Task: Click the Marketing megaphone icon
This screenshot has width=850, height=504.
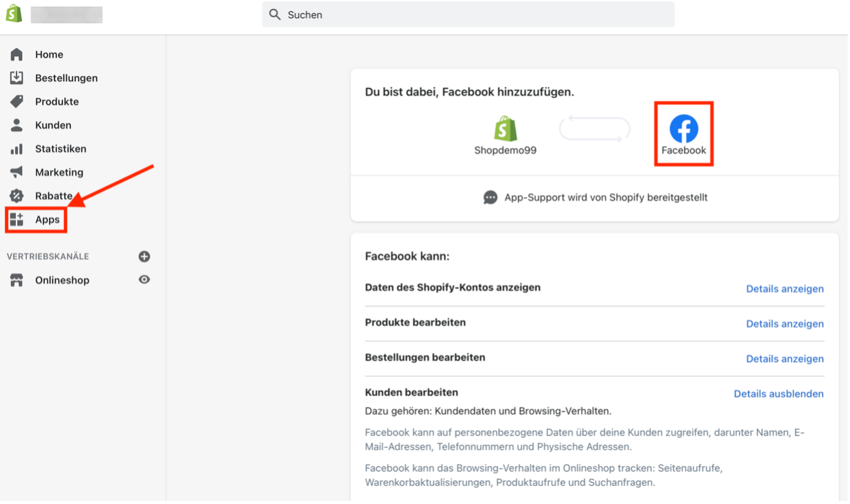Action: click(x=17, y=172)
